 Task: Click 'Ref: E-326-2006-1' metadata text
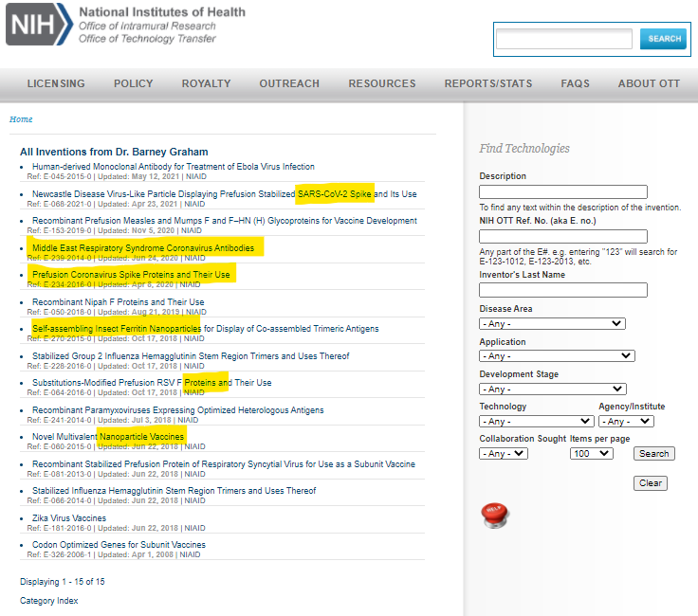tap(59, 554)
